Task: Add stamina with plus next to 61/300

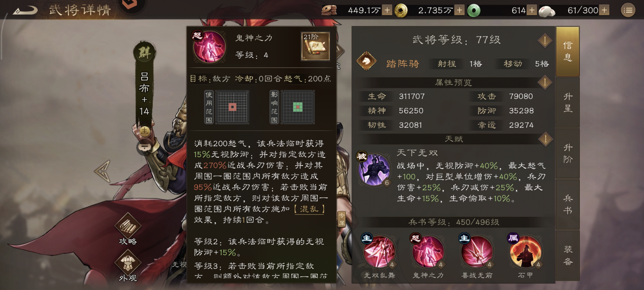Action: pyautogui.click(x=604, y=11)
